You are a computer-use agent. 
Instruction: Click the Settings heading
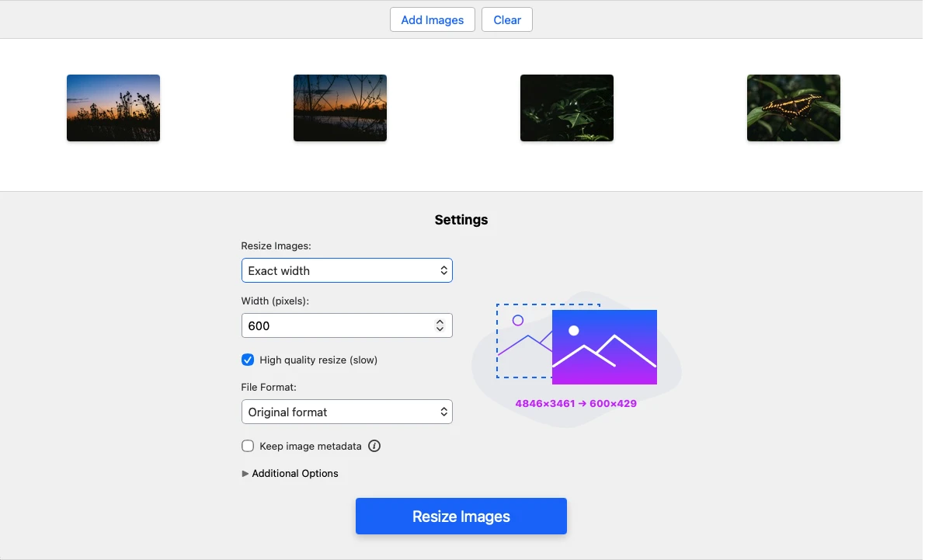click(x=461, y=220)
